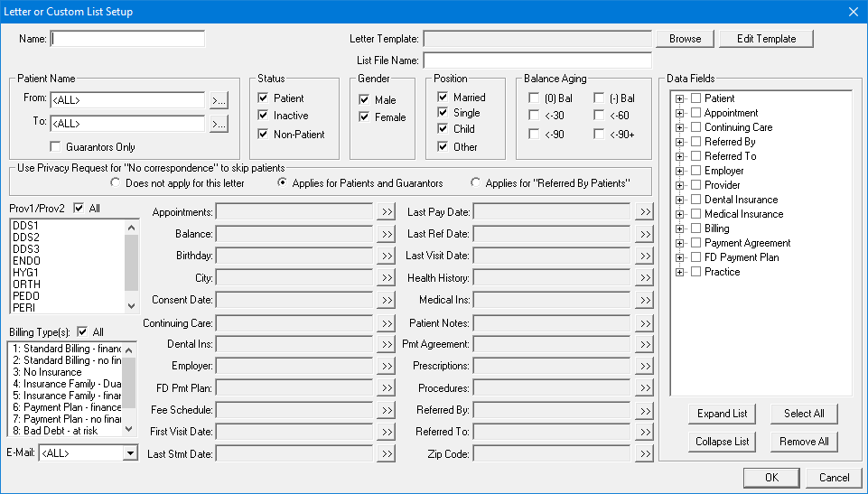The width and height of the screenshot is (868, 494).
Task: Open the Health History >> selector
Action: point(643,278)
